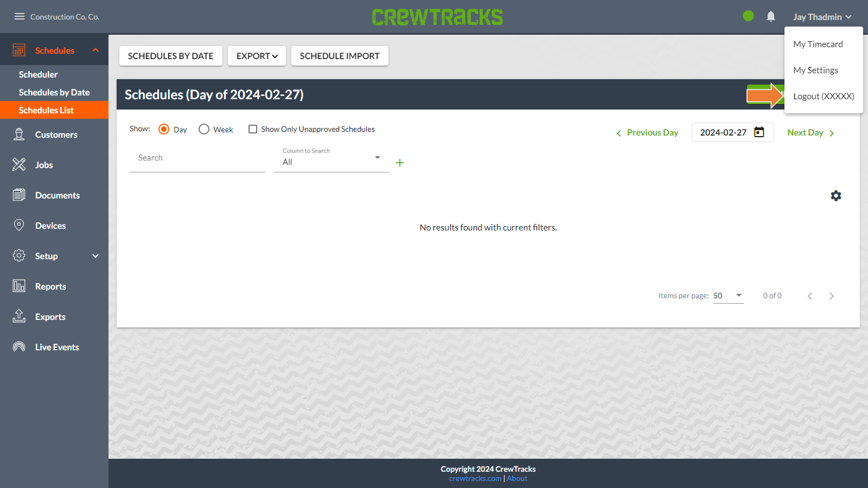Go to next results page arrow

[x=832, y=296]
